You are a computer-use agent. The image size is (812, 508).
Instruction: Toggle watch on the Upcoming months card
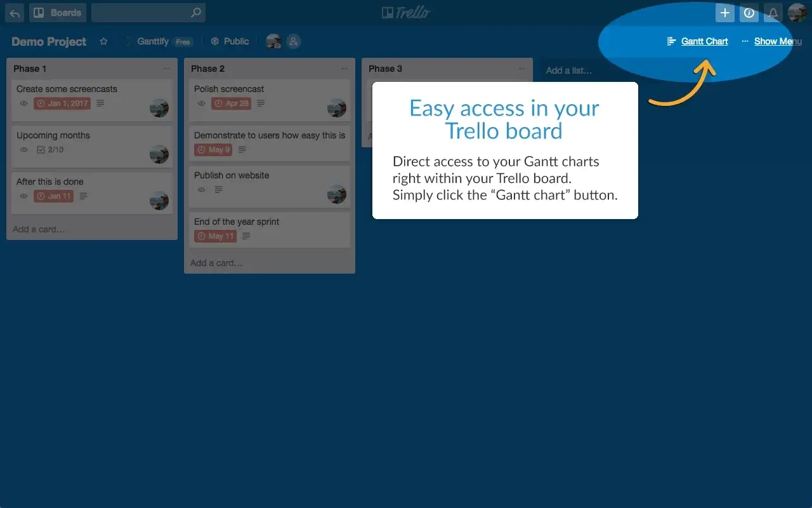pyautogui.click(x=23, y=150)
